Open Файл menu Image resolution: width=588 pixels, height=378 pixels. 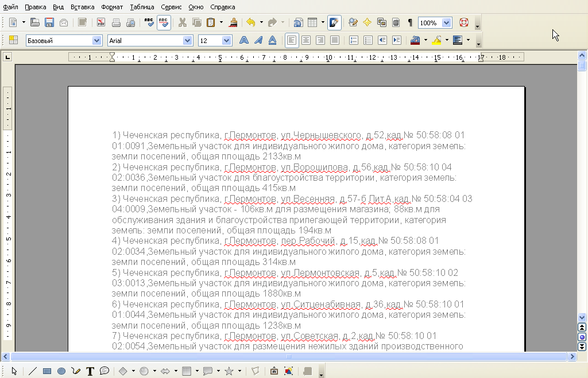pos(10,7)
